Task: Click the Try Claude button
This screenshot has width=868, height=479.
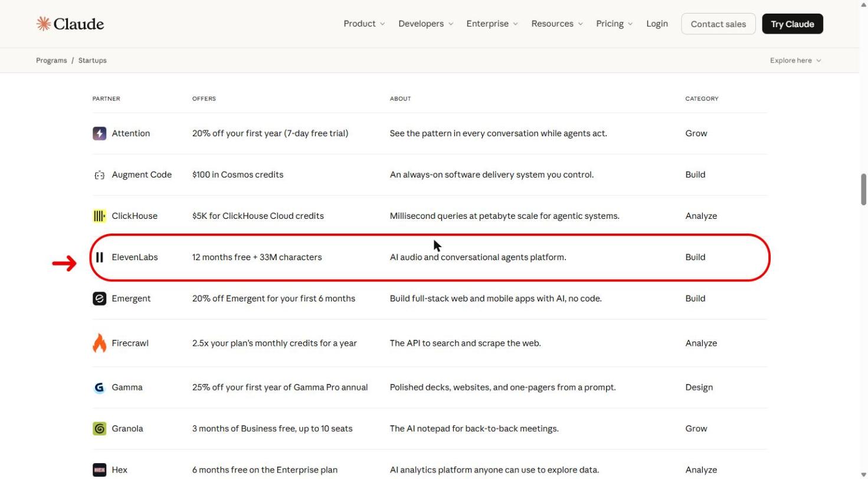Action: [792, 24]
